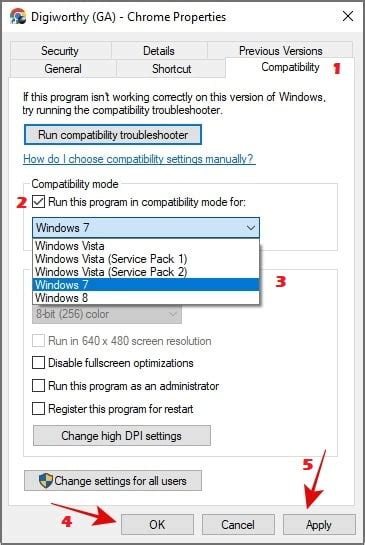
Task: Open the Details tab
Action: click(x=159, y=51)
